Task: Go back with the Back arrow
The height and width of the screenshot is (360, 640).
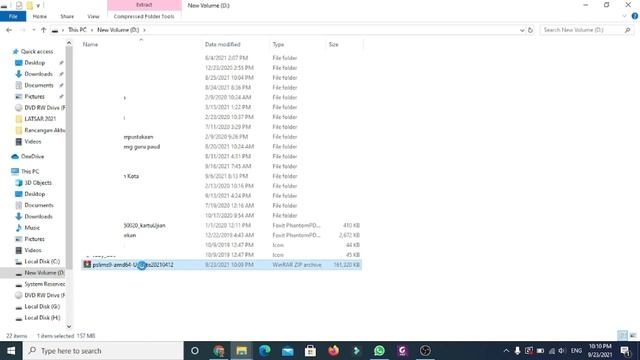Action: (9, 30)
